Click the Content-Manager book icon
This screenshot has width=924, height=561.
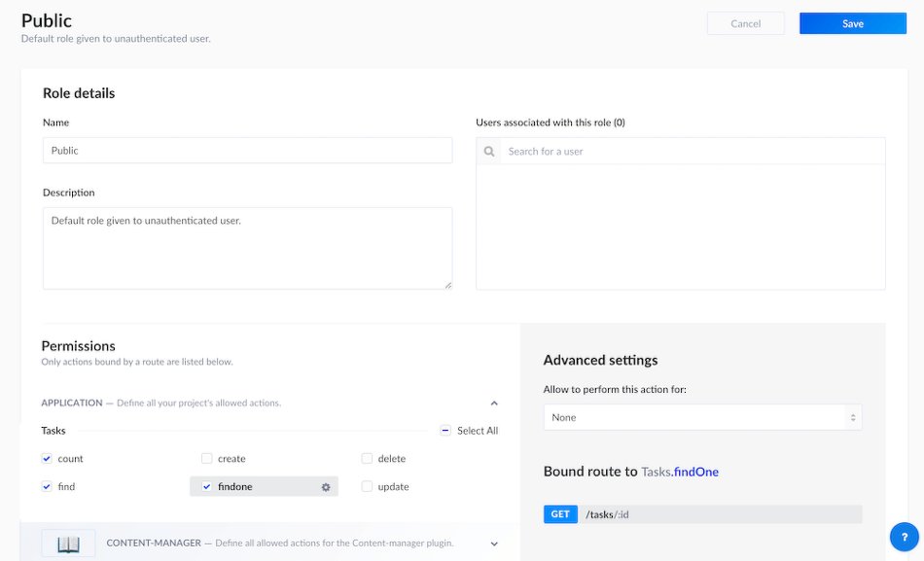[68, 543]
